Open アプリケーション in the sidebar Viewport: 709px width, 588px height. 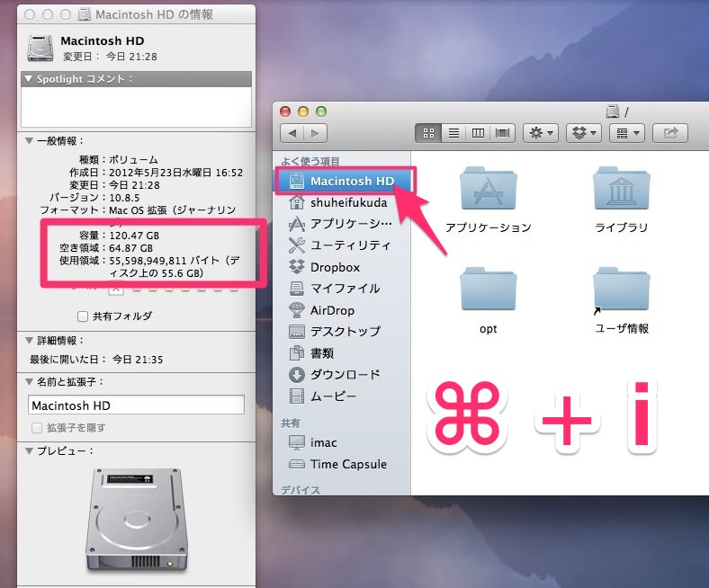340,224
